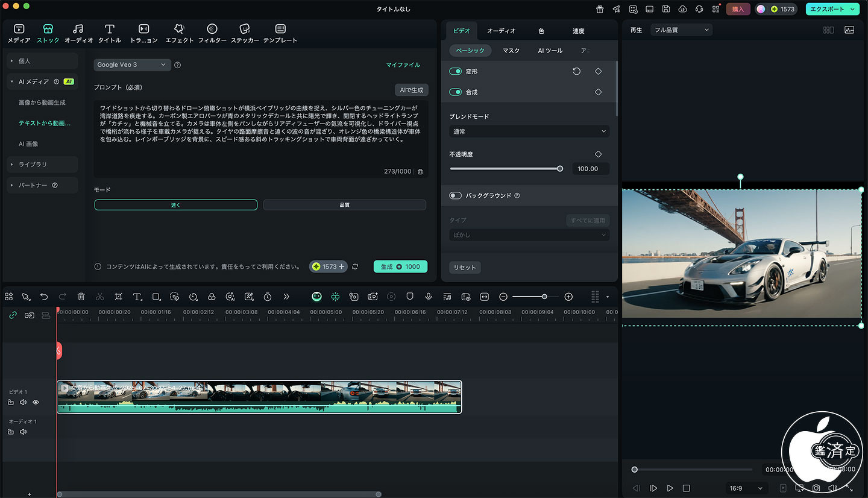This screenshot has height=498, width=868.
Task: Expand the 個人 sidebar section
Action: pos(42,61)
